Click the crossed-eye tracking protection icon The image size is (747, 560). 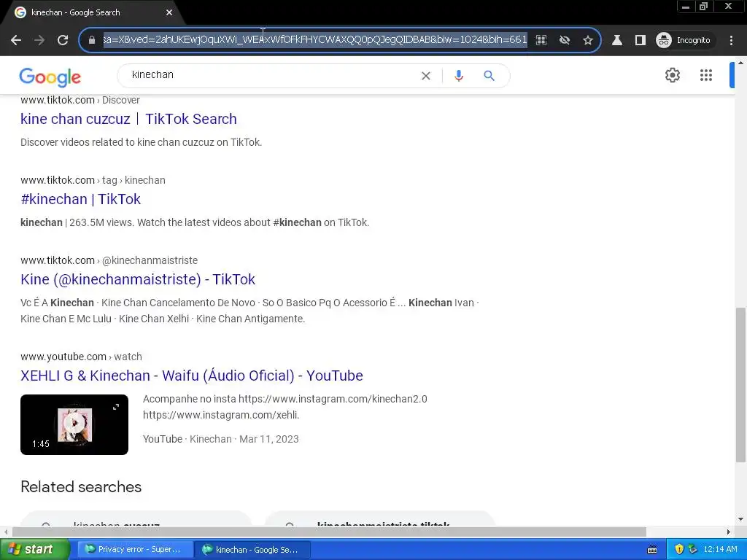(x=565, y=40)
